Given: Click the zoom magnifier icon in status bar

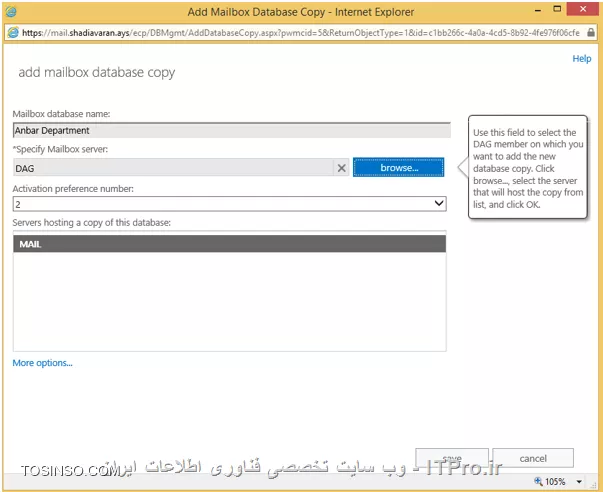Looking at the screenshot, I should tap(538, 481).
